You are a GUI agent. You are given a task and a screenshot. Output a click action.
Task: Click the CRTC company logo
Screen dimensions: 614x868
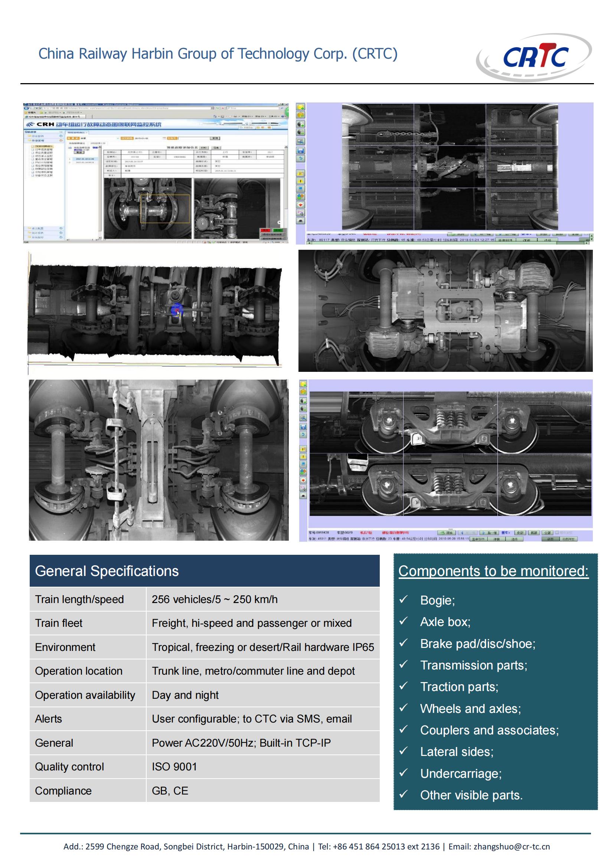(x=534, y=57)
